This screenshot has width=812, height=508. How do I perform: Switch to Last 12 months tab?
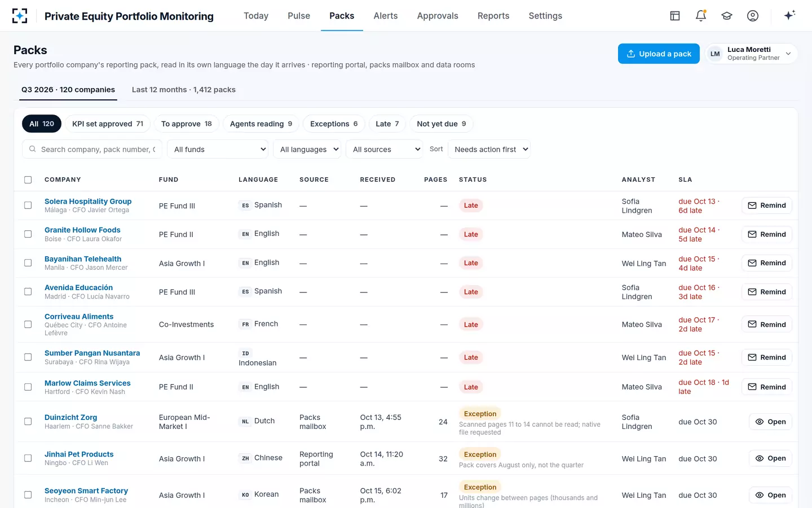(184, 90)
